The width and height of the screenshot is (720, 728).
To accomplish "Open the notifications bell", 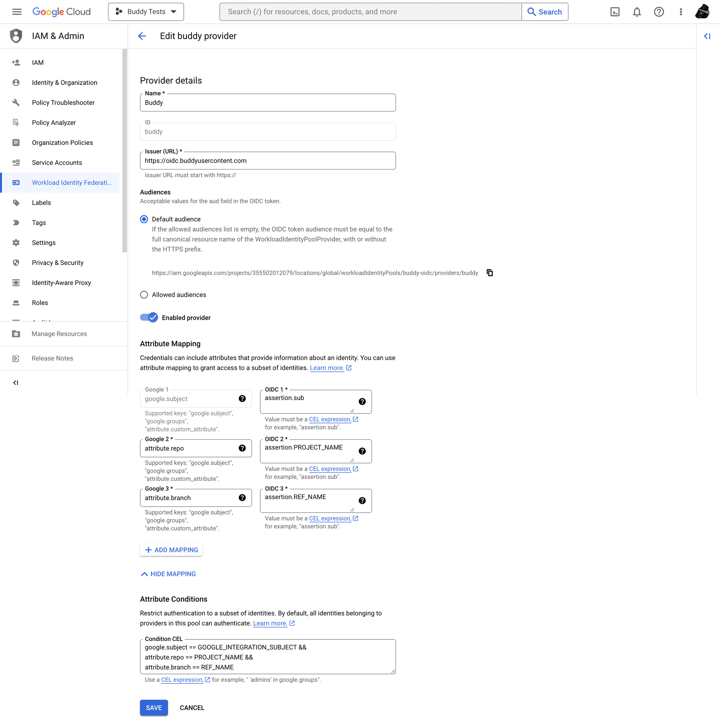I will click(x=636, y=12).
